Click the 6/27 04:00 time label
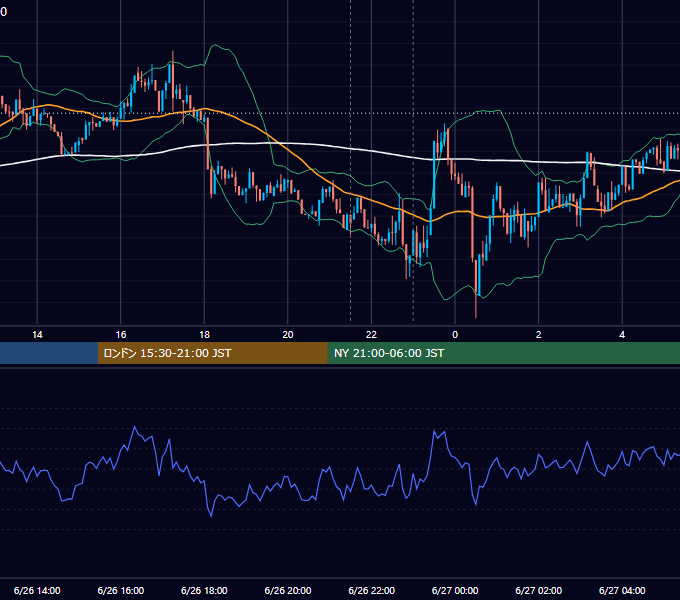Image resolution: width=680 pixels, height=600 pixels. click(622, 590)
